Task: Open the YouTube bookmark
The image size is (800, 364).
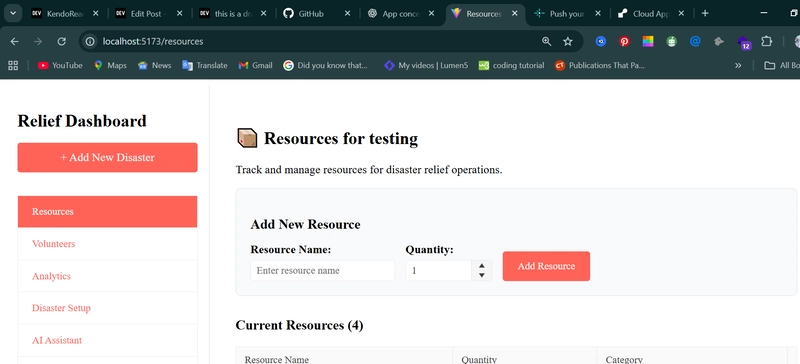Action: pyautogui.click(x=60, y=65)
